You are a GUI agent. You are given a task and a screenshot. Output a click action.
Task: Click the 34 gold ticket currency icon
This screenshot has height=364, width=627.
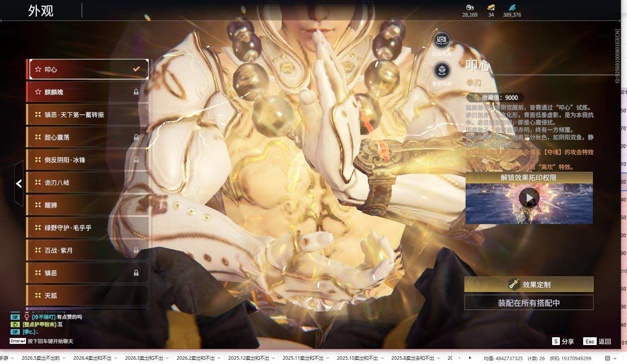click(x=491, y=7)
